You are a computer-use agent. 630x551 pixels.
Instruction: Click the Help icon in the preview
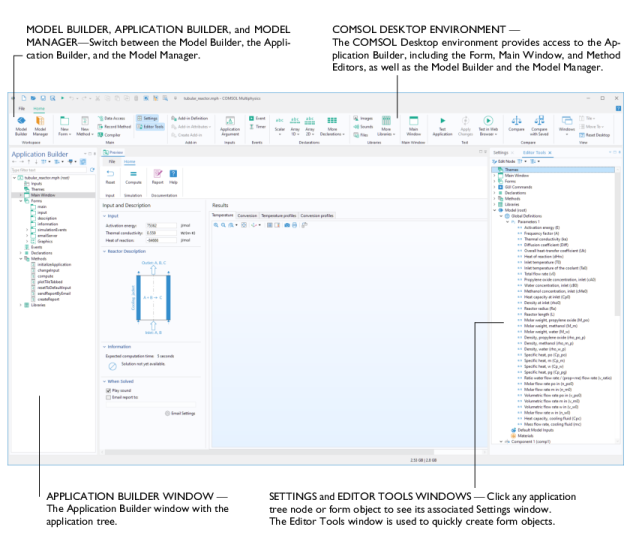(173, 176)
